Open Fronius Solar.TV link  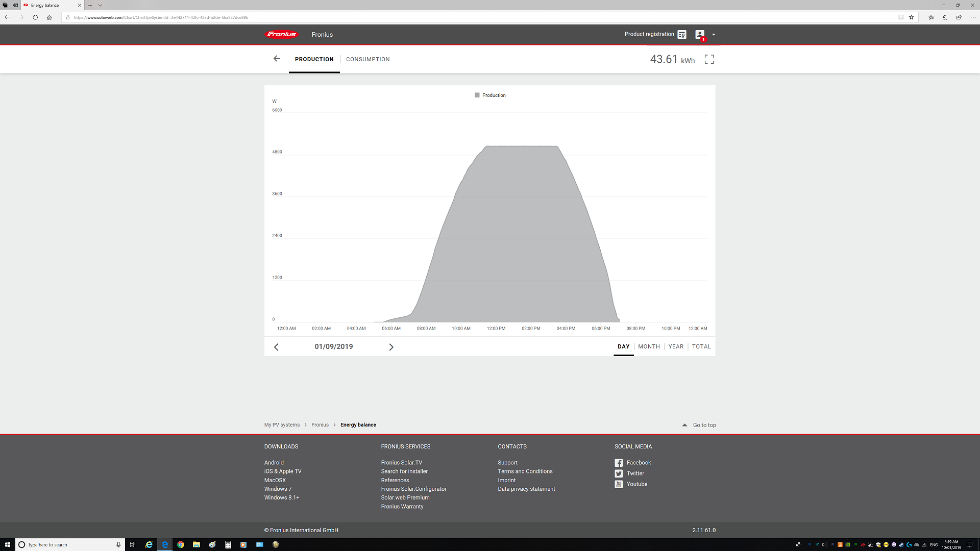pyautogui.click(x=402, y=463)
